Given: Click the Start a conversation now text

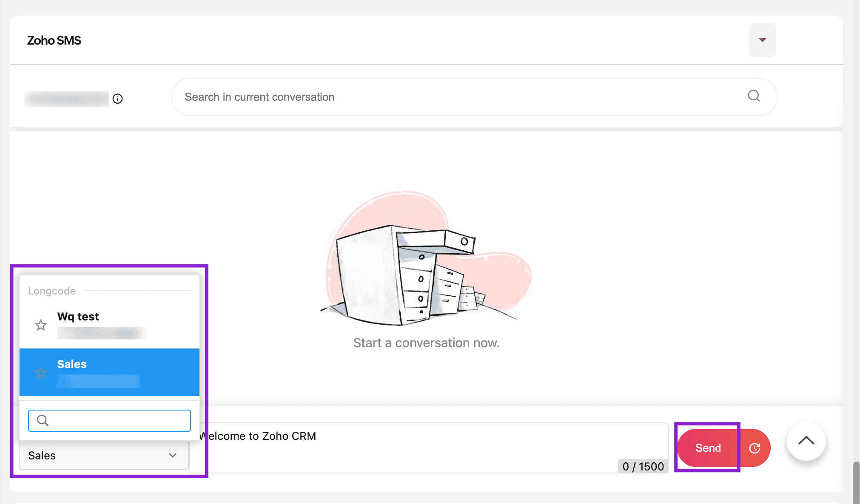Looking at the screenshot, I should [x=426, y=343].
